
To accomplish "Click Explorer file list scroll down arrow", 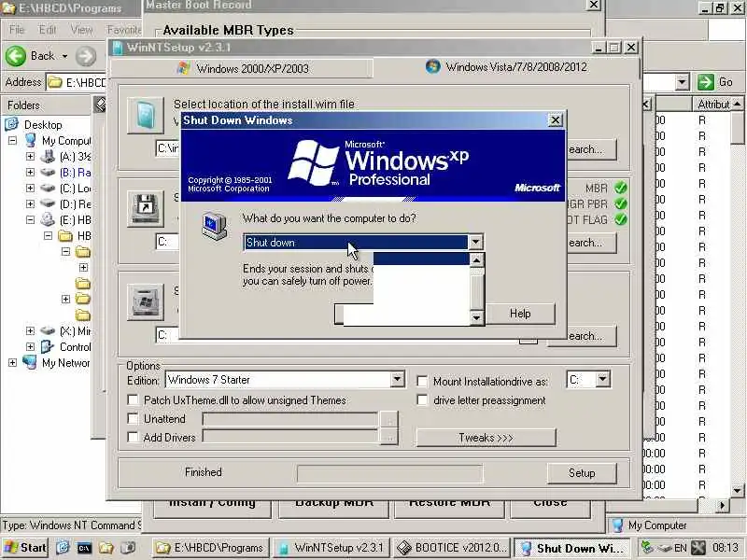I will tap(737, 490).
